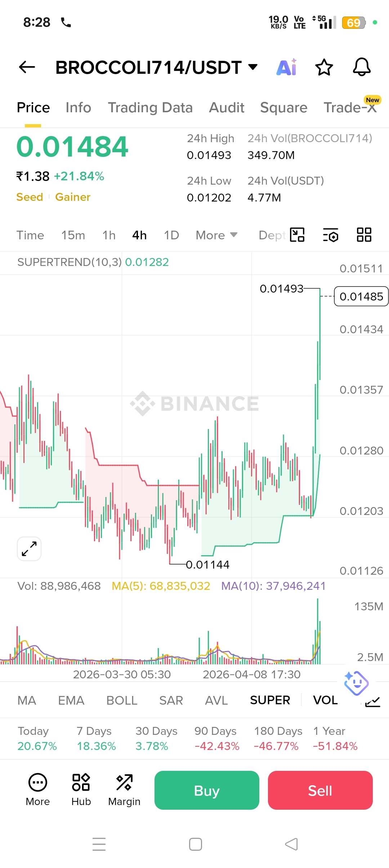The image size is (389, 868).
Task: Toggle the BOLL indicator
Action: pyautogui.click(x=122, y=700)
